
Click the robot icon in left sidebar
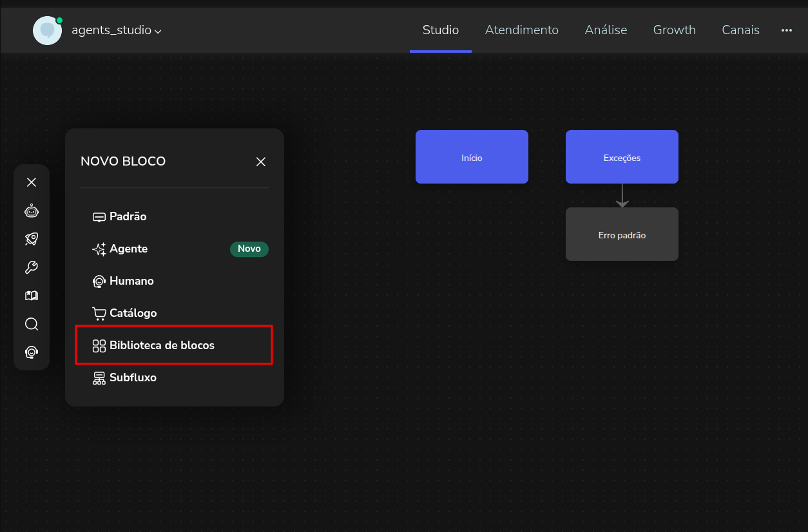click(x=32, y=211)
